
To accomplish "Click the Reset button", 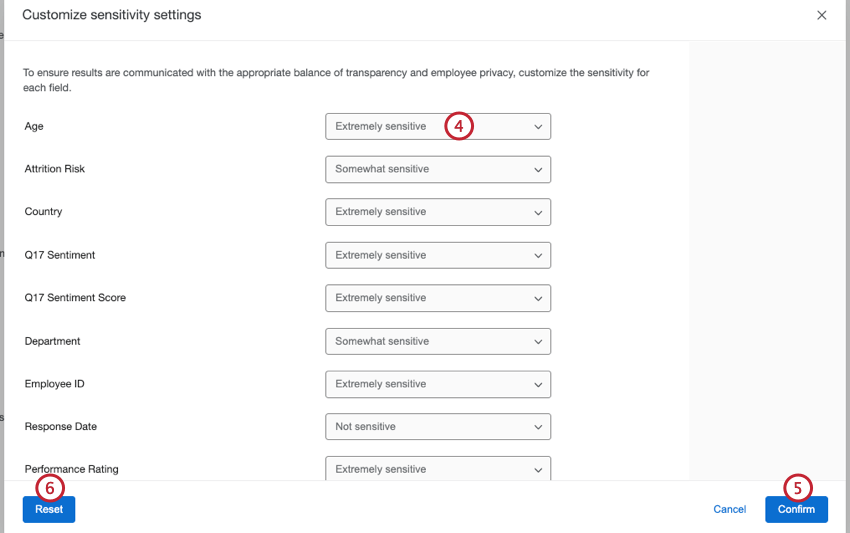I will point(49,509).
